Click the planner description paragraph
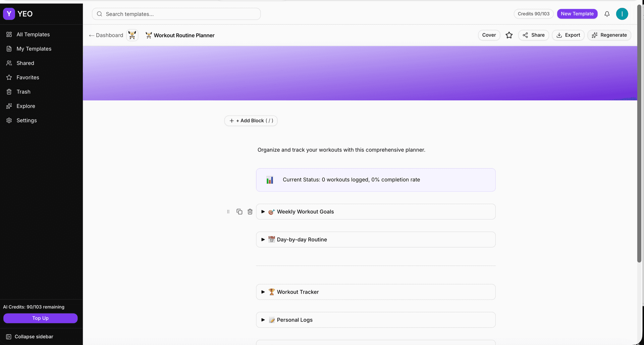644x345 pixels. pyautogui.click(x=341, y=150)
